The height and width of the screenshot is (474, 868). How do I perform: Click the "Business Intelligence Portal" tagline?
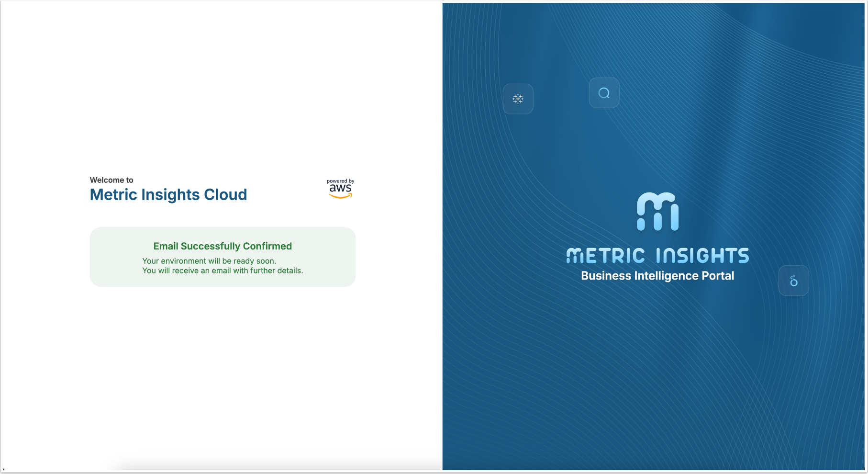click(657, 276)
